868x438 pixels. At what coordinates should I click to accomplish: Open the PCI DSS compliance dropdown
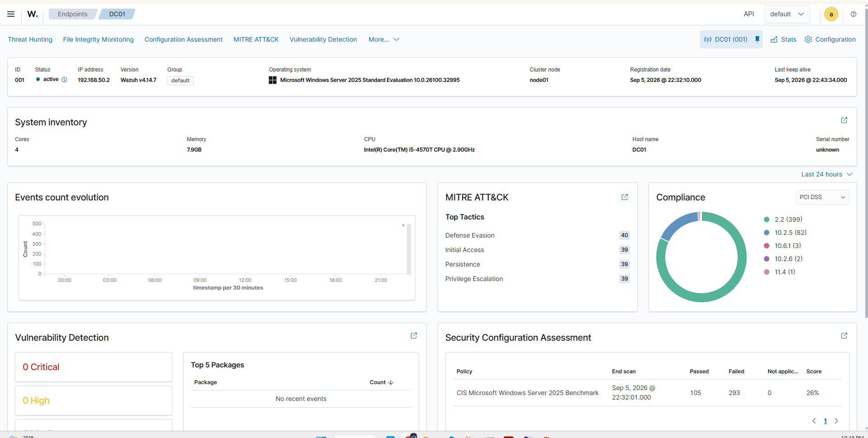[x=822, y=197]
